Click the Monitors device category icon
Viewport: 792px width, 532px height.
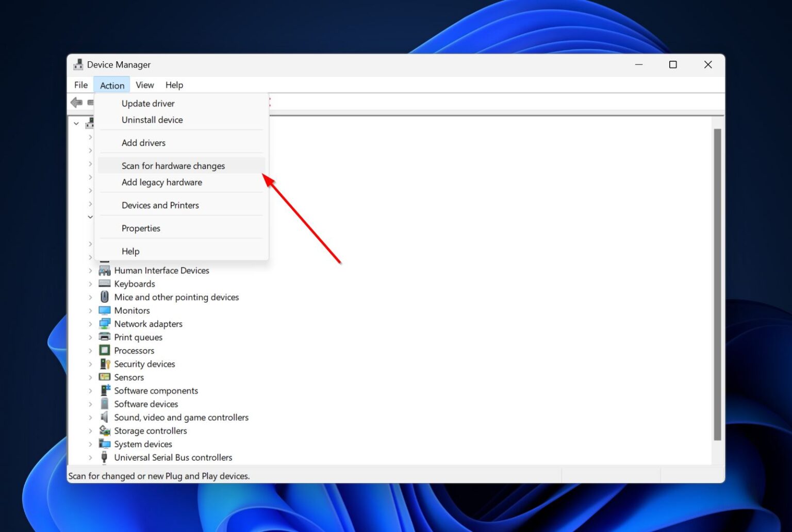[105, 310]
